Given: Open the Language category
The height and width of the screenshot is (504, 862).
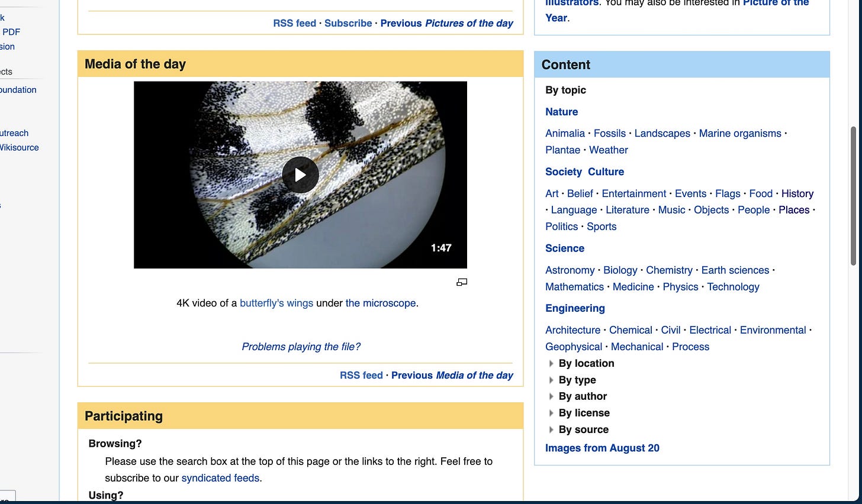Looking at the screenshot, I should [x=574, y=210].
